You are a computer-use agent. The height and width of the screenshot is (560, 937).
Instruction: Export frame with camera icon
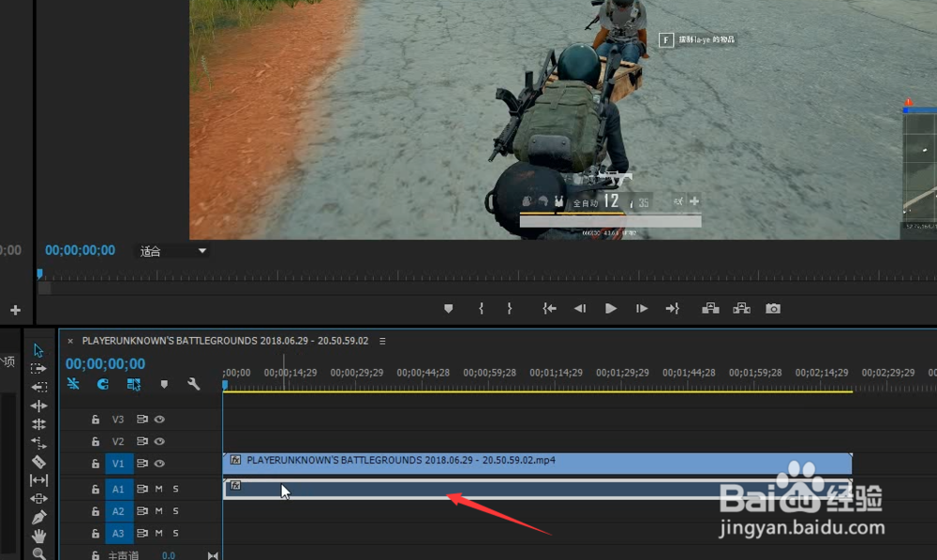pos(773,309)
